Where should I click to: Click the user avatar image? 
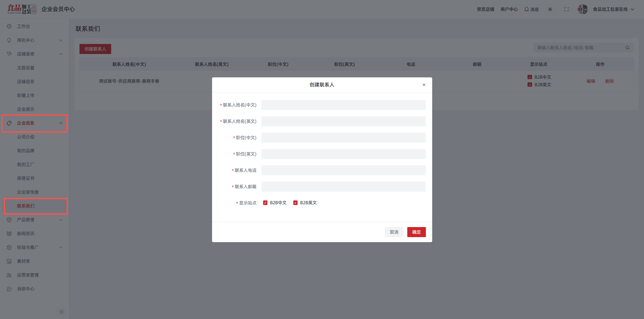pos(582,9)
